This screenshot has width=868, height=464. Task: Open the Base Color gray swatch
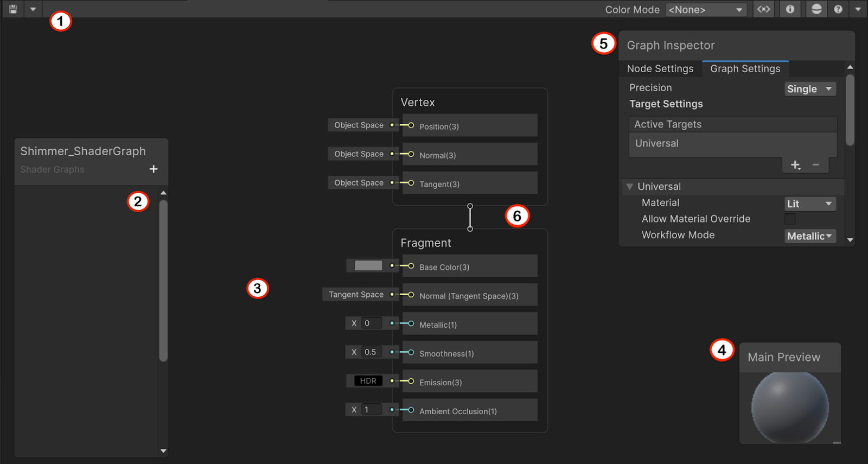click(368, 266)
